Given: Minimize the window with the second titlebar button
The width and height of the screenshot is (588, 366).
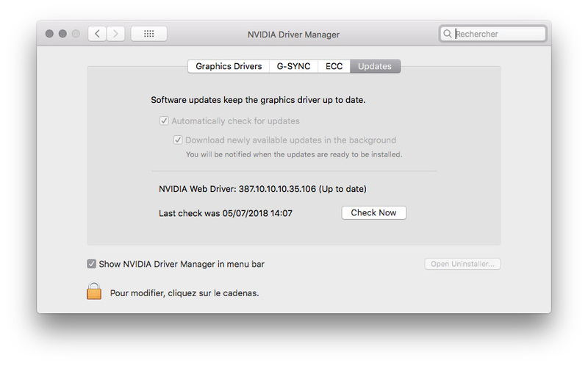Looking at the screenshot, I should [x=62, y=34].
